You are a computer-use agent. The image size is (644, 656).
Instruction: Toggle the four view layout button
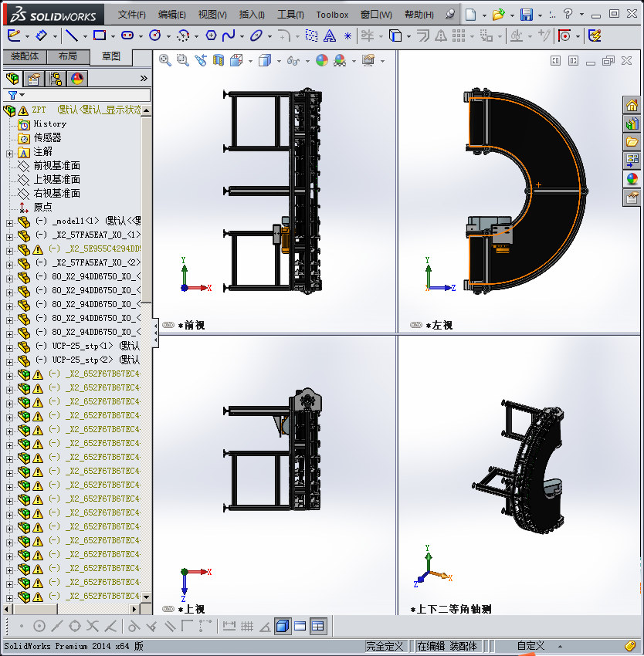[318, 626]
